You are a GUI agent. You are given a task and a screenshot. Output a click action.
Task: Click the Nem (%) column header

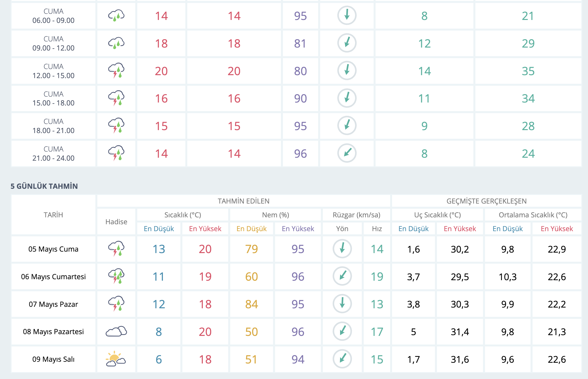(275, 215)
